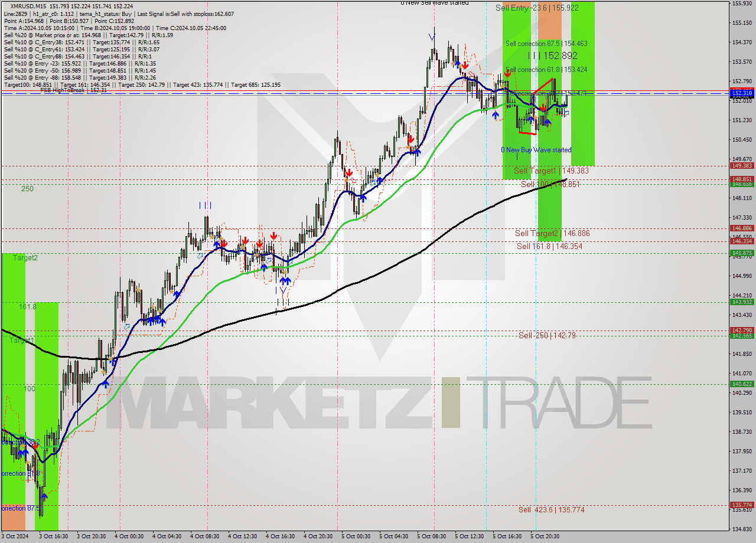Viewport: 756px width, 543px height.
Task: Click the 'Sell %20 @ Entry -88: 158.548' line
Action: [80, 77]
